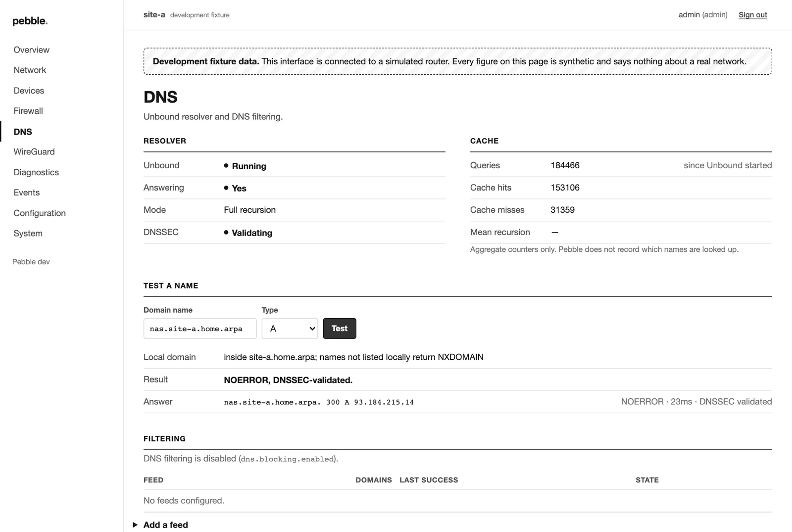
Task: Focus the Domain name input field
Action: (x=200, y=329)
